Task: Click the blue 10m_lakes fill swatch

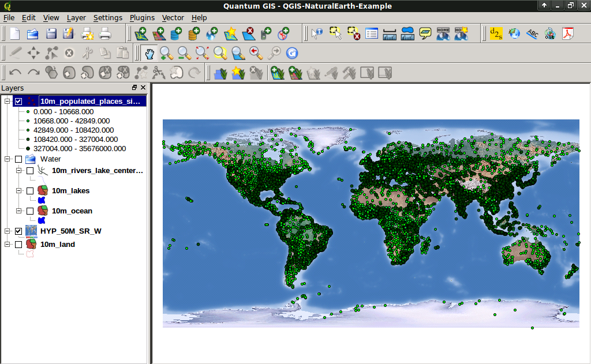Action: (42, 200)
